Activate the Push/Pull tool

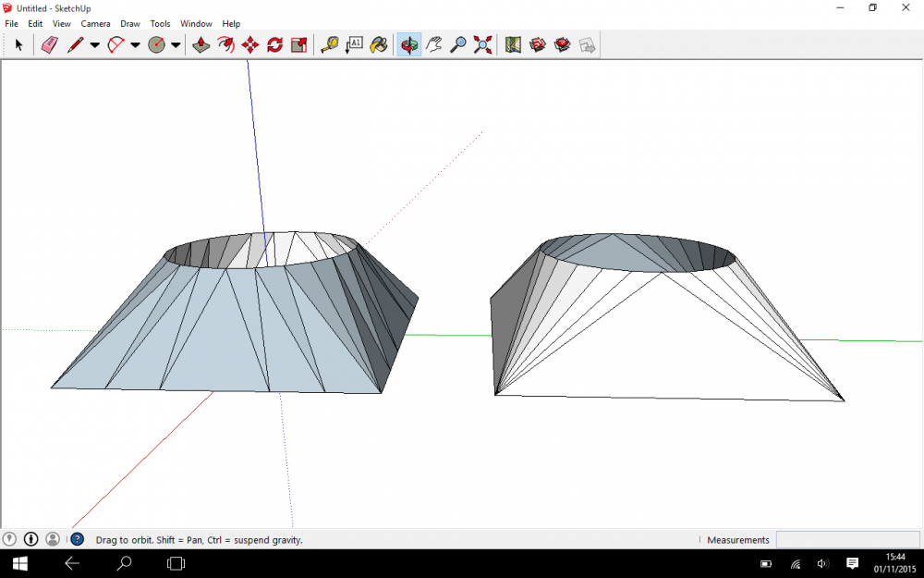pos(201,44)
